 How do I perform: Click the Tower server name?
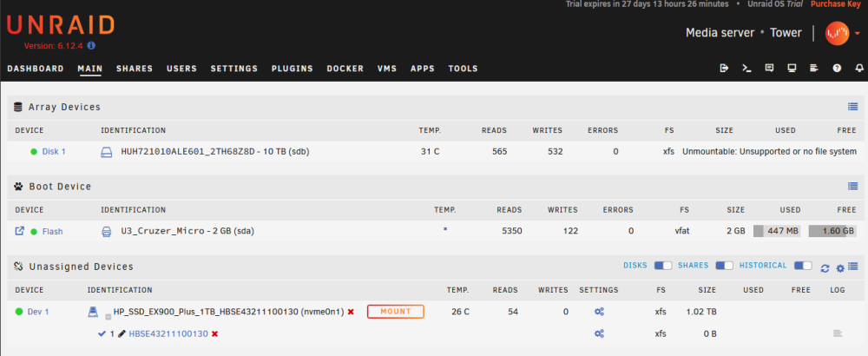pyautogui.click(x=786, y=33)
